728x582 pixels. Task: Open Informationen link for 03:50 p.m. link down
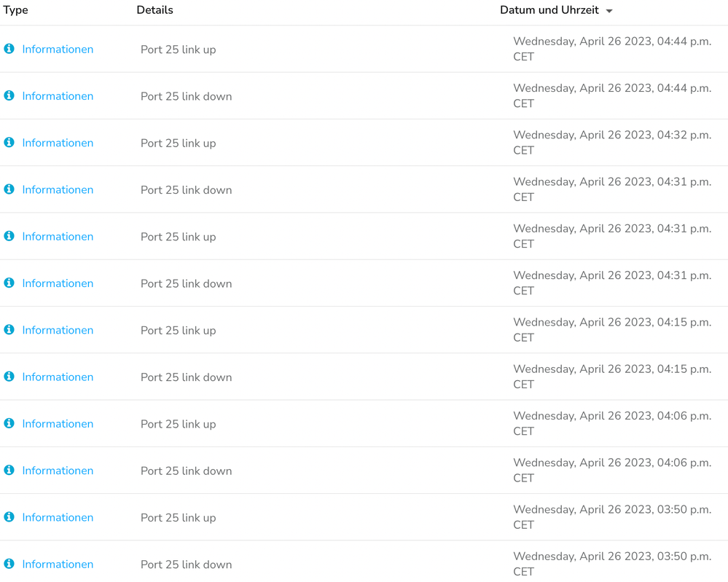point(58,565)
